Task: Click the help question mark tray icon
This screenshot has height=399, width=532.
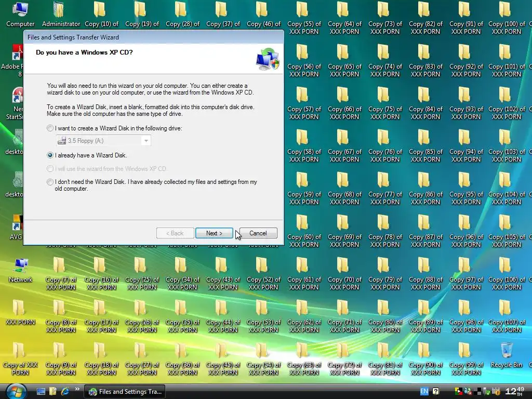Action: tap(436, 391)
